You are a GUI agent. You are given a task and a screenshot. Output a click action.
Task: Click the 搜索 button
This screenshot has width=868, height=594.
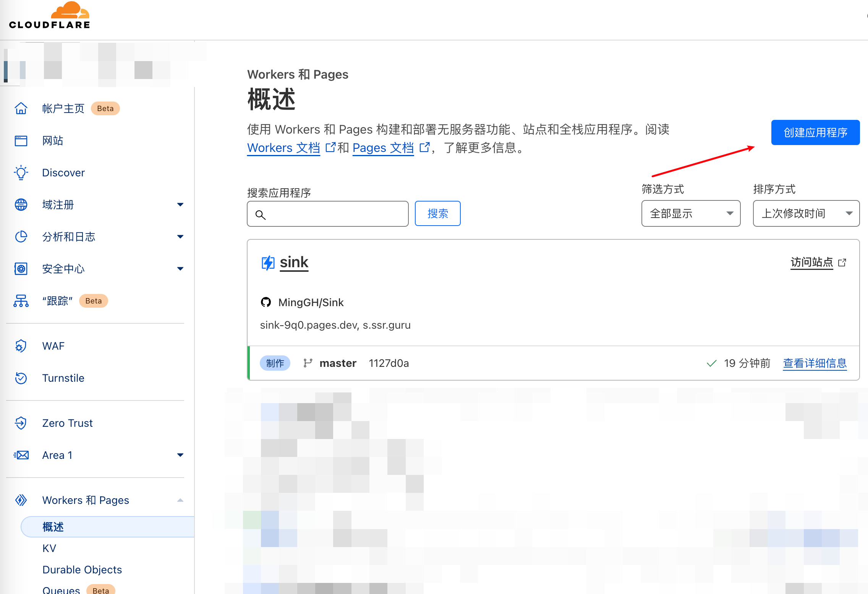[x=437, y=213]
